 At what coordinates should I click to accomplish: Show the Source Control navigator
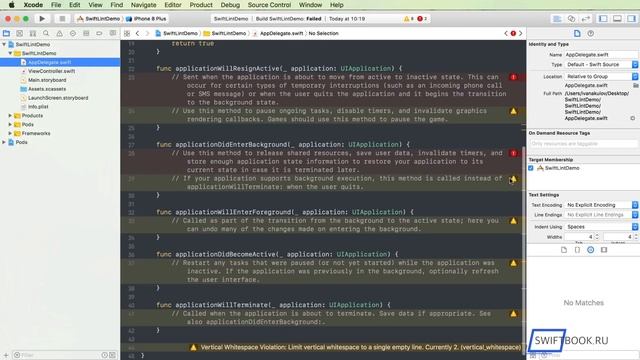pos(20,33)
